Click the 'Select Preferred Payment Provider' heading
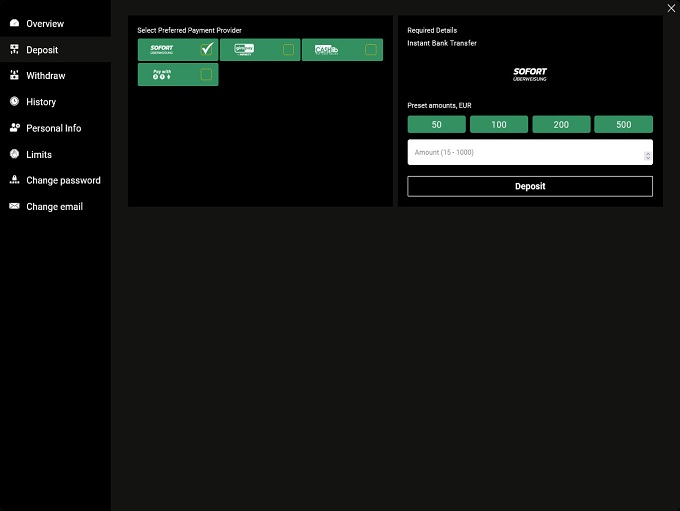Image resolution: width=680 pixels, height=511 pixels. coord(190,30)
